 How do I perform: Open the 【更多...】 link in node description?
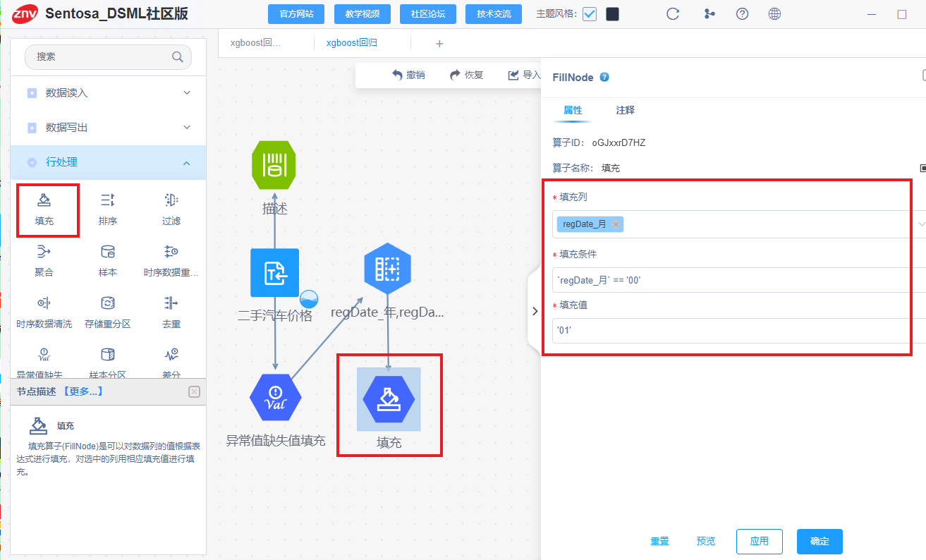(x=83, y=391)
